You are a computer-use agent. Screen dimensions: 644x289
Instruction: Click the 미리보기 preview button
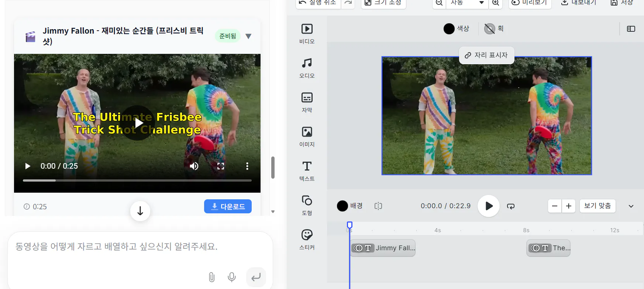530,3
